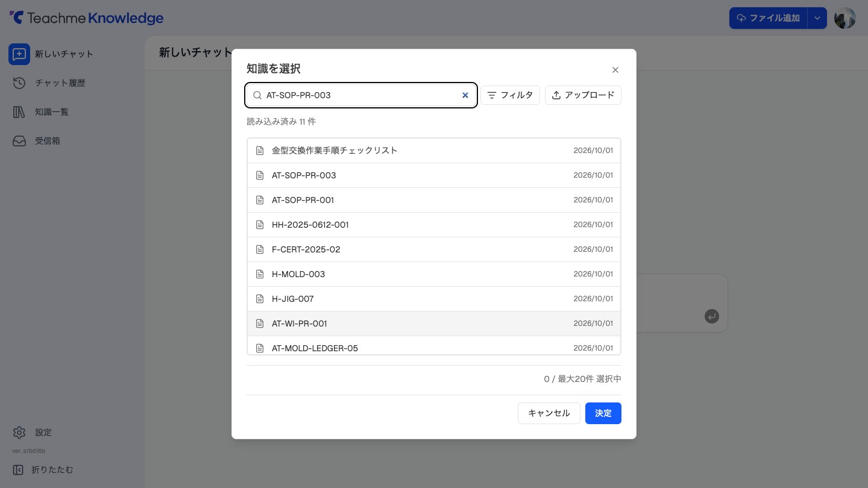
Task: Focus the AT-SOP-PR-003 search input field
Action: [361, 95]
